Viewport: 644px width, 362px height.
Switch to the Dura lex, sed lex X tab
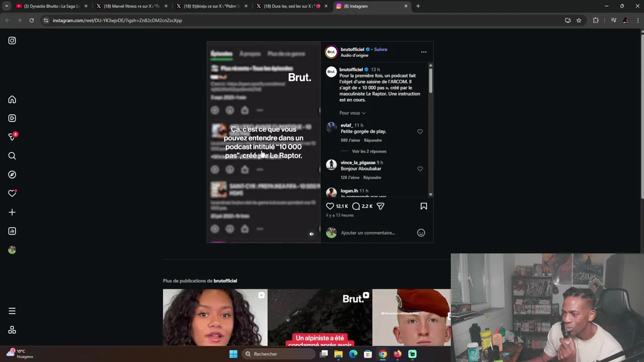(292, 6)
